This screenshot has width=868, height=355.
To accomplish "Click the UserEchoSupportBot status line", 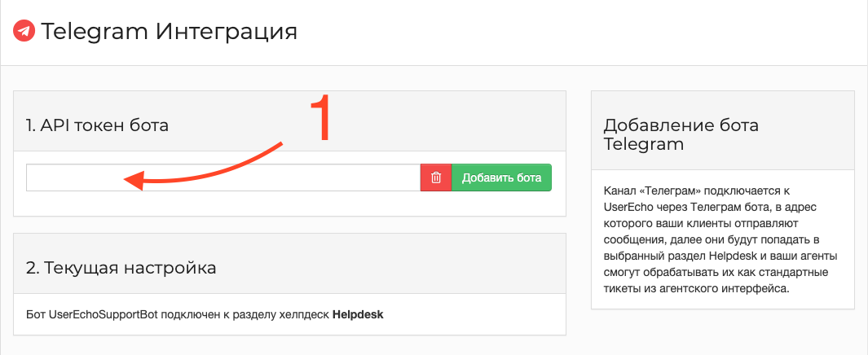I will [x=205, y=314].
